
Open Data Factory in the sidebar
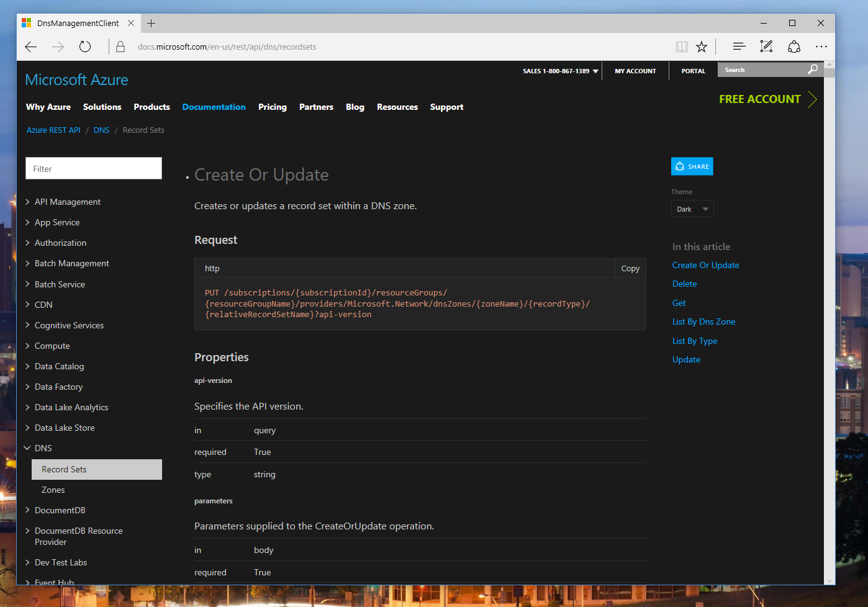58,387
